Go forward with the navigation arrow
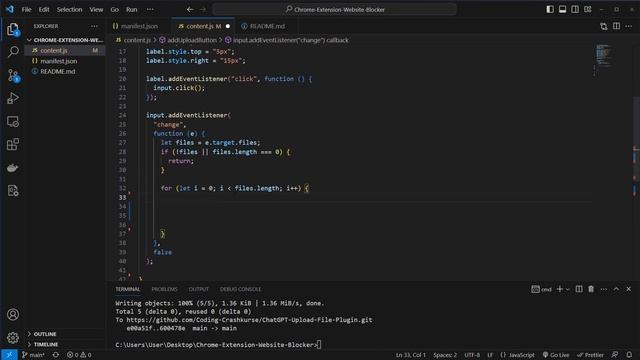Screen dimensions: 640x360 [x=203, y=9]
